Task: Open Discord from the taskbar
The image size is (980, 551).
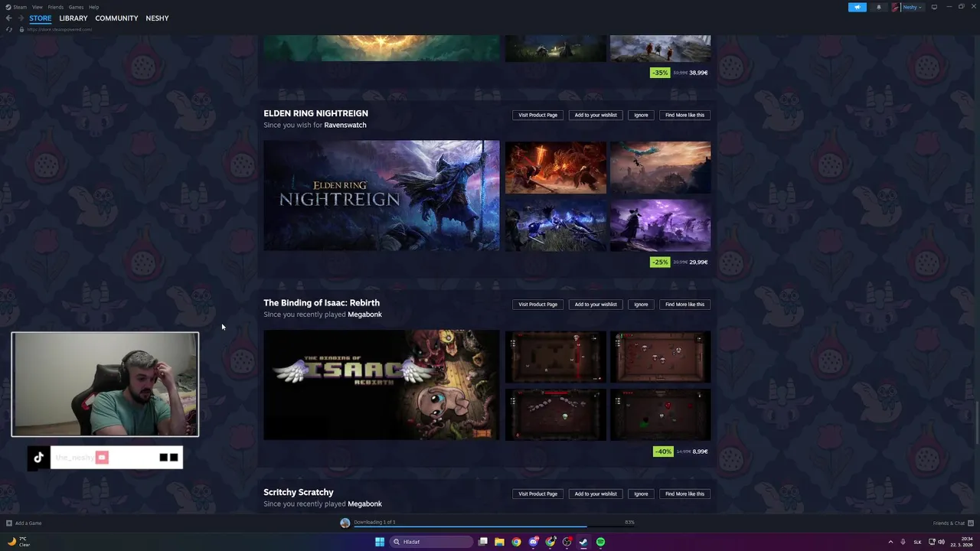Action: 533,542
